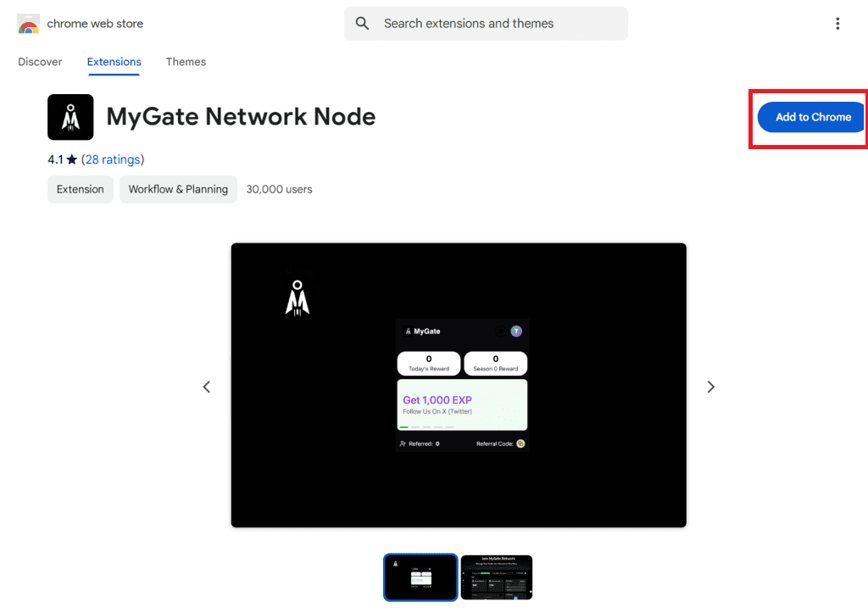868x613 pixels.
Task: Click the MyGate Network Node extension icon
Action: click(x=70, y=117)
